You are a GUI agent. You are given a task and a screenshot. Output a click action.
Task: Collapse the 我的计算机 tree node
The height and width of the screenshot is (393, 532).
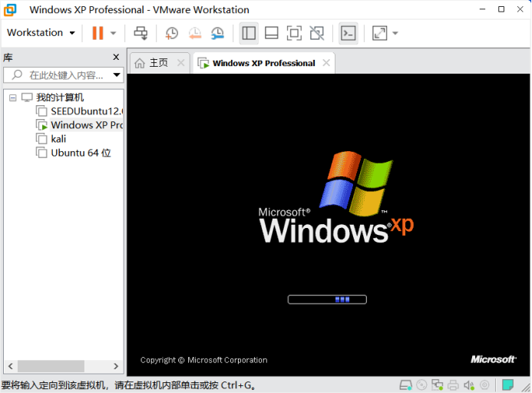pyautogui.click(x=12, y=98)
